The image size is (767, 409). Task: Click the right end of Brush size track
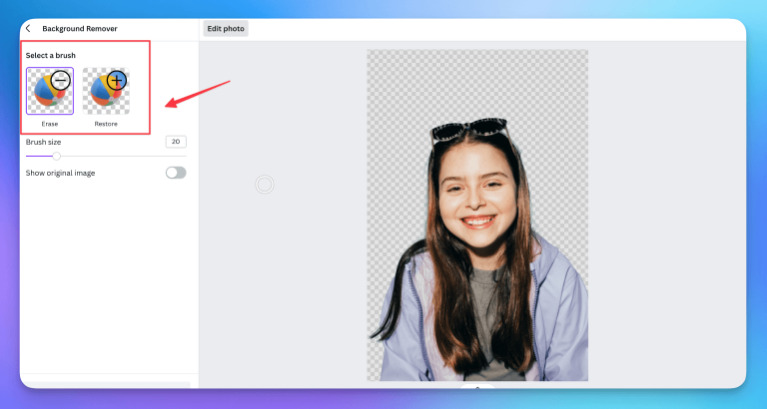(x=185, y=156)
